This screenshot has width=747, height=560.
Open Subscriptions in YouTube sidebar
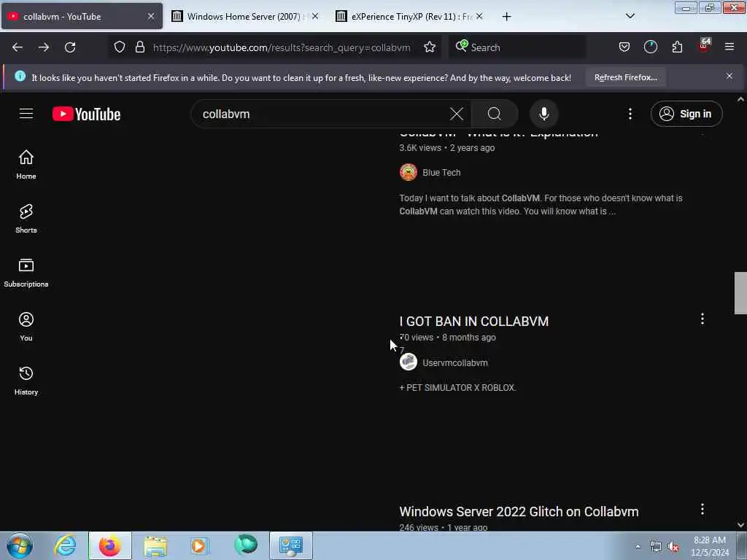[x=26, y=273]
